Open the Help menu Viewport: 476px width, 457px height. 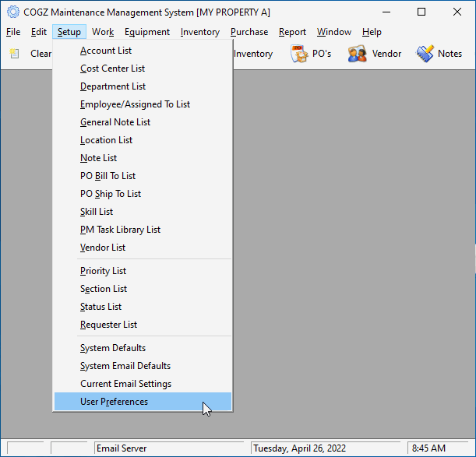point(372,32)
